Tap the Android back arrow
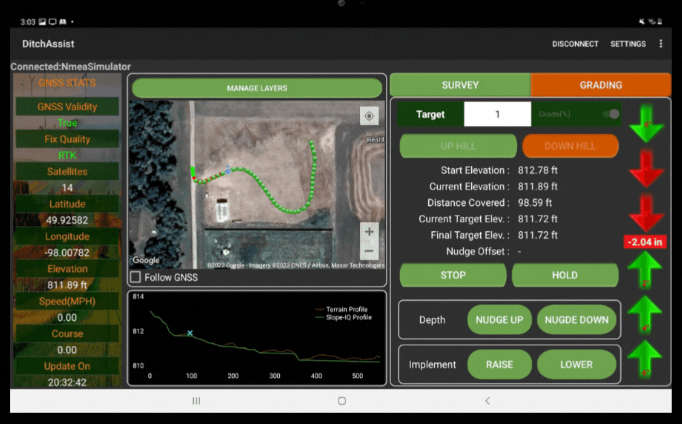682x424 pixels. click(487, 401)
